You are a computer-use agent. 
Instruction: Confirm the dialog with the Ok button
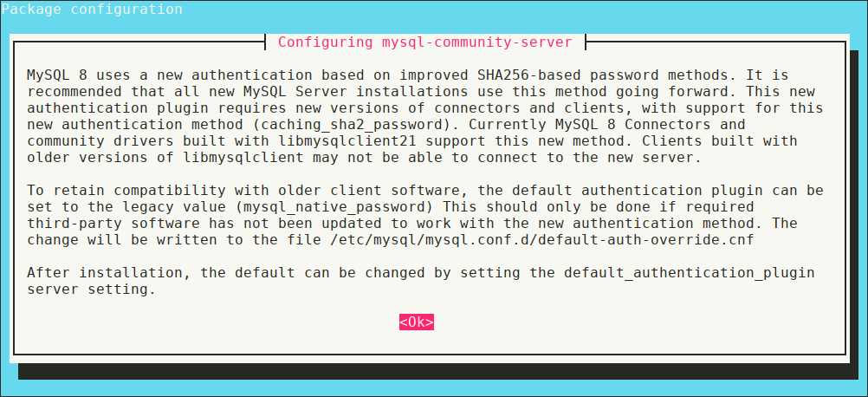417,322
